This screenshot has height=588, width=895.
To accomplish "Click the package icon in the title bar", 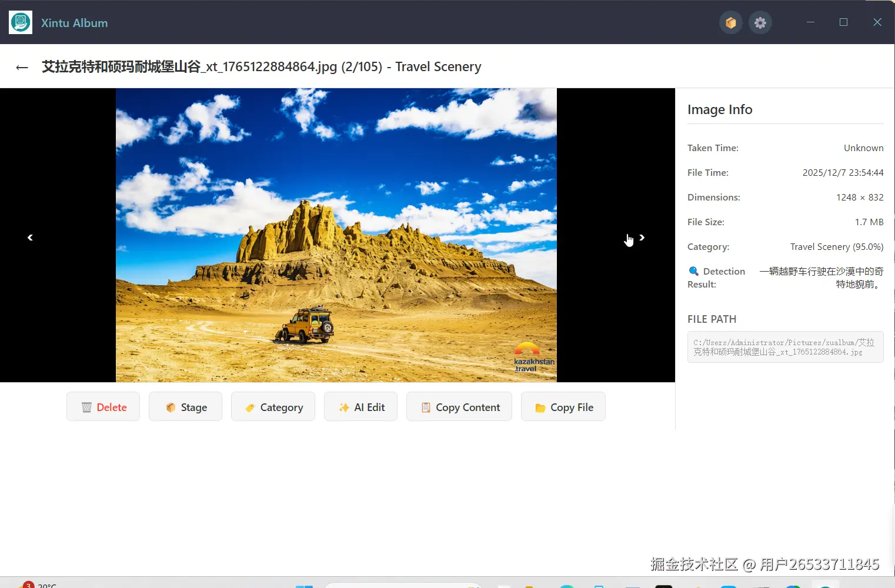I will pyautogui.click(x=730, y=22).
